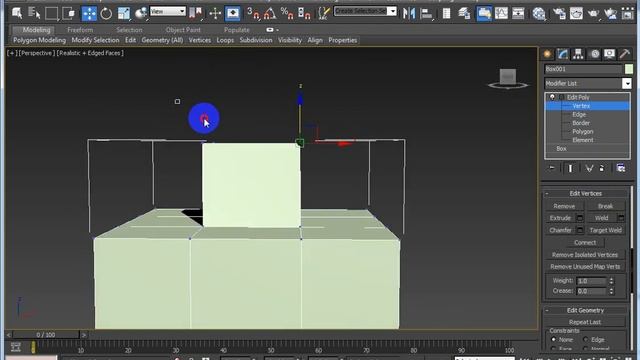The image size is (640, 360).
Task: Click Remove Modifier from stack icon
Action: pos(602,168)
